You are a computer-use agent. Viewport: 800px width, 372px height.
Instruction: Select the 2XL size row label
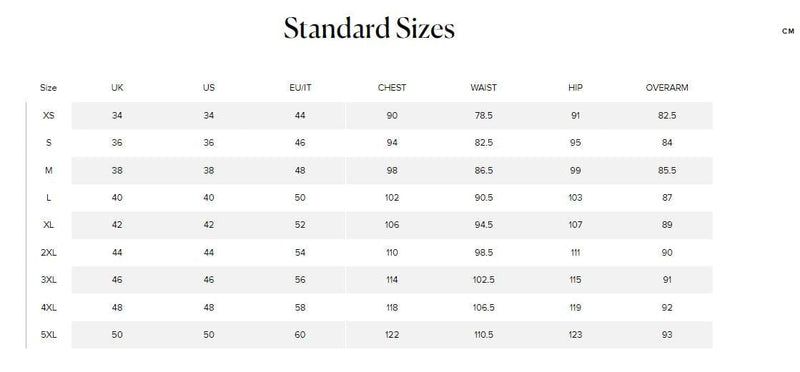[x=48, y=253]
